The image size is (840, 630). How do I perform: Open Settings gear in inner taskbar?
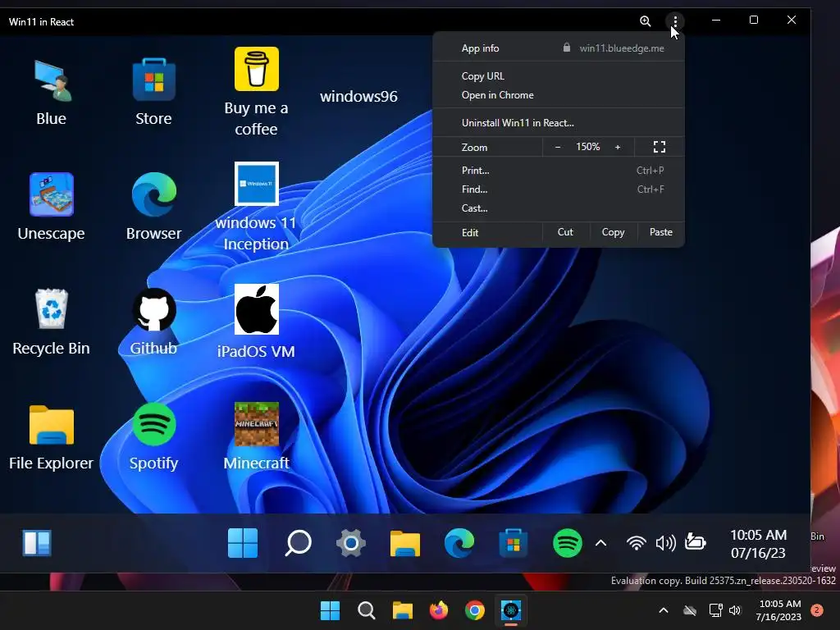351,543
